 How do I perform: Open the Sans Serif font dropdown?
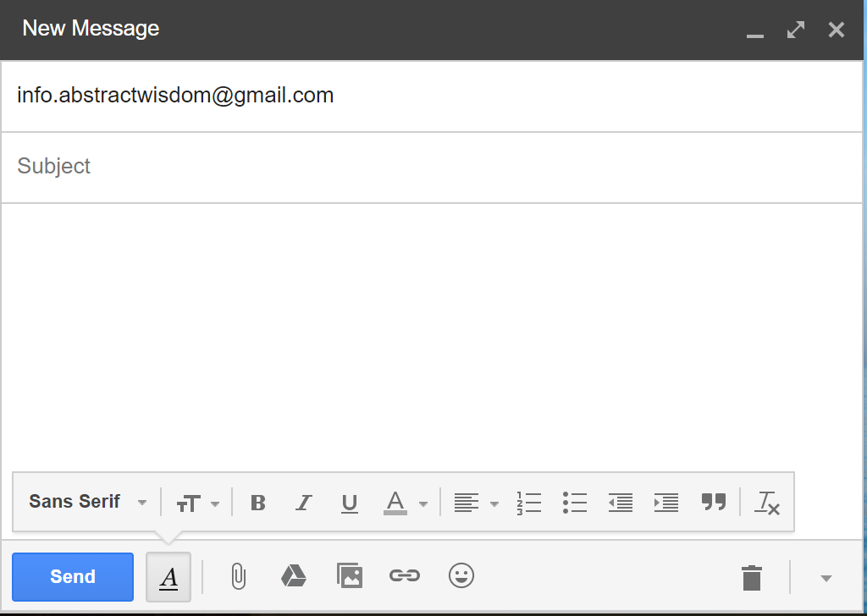pyautogui.click(x=88, y=502)
